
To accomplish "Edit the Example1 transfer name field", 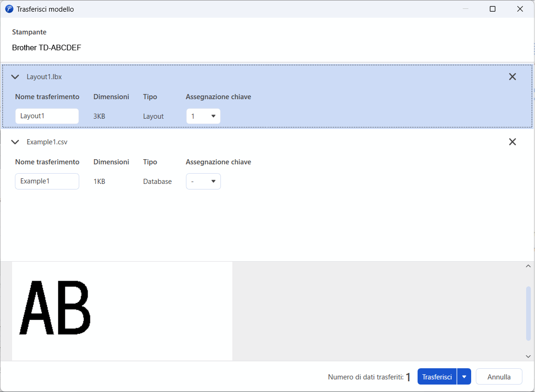I will [x=47, y=182].
